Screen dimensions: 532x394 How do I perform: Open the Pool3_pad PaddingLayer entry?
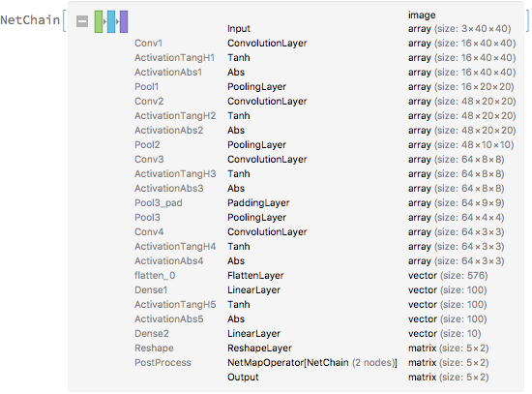click(x=325, y=202)
